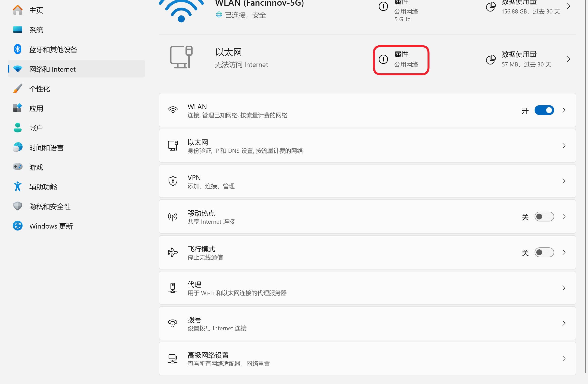Go to Time and language section
This screenshot has height=384, width=588.
pos(46,148)
